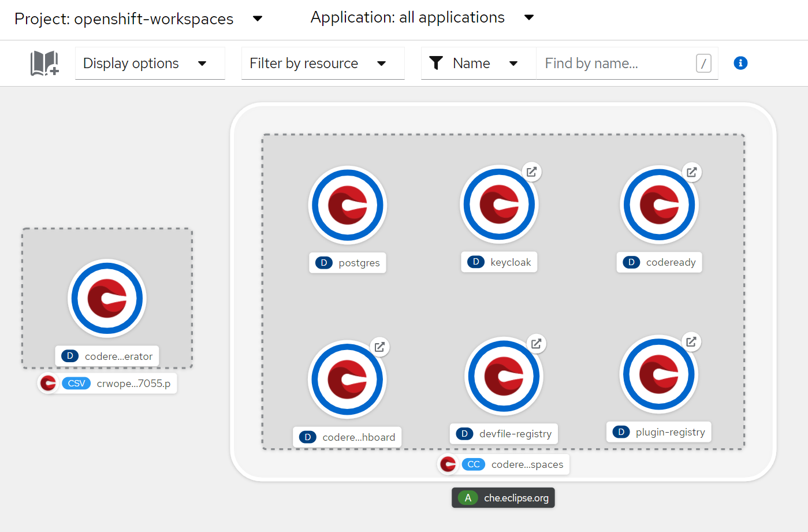Viewport: 808px width, 532px height.
Task: Click operator logo beside crwope...7055.p label
Action: (x=49, y=383)
